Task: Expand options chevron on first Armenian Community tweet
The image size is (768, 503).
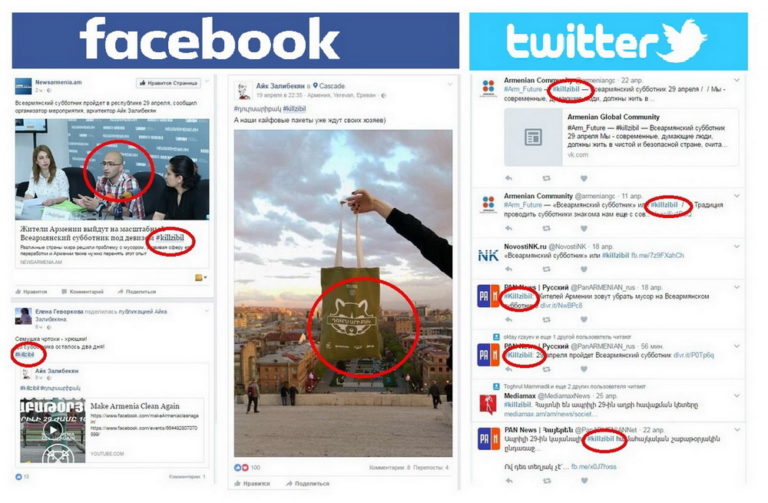Action: tap(737, 80)
